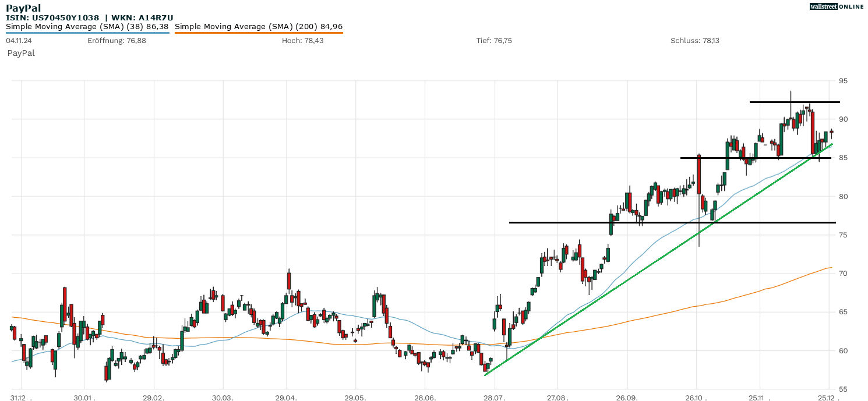Click the 29.04. date axis label
The height and width of the screenshot is (401, 868).
point(286,397)
